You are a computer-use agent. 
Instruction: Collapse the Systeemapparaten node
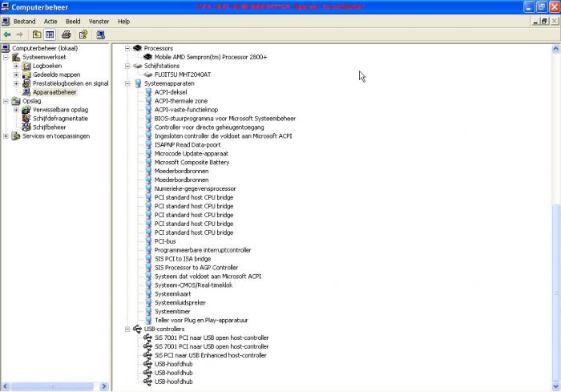[127, 83]
